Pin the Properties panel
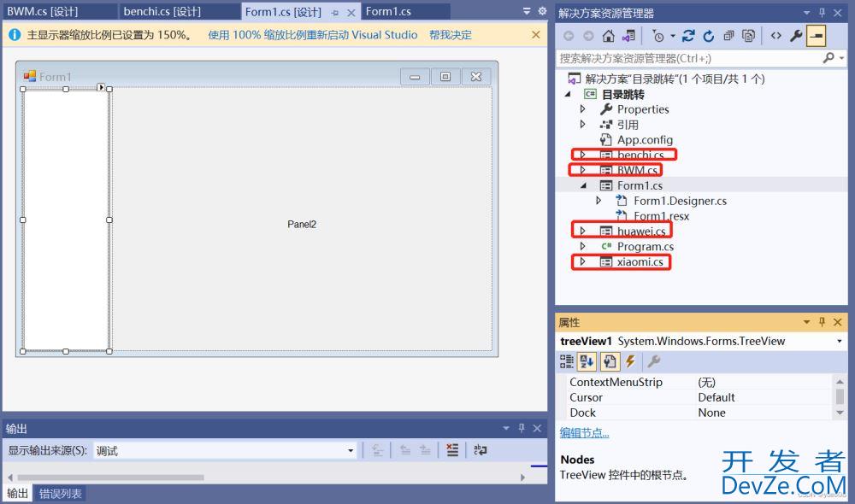The height and width of the screenshot is (504, 855). pos(823,322)
